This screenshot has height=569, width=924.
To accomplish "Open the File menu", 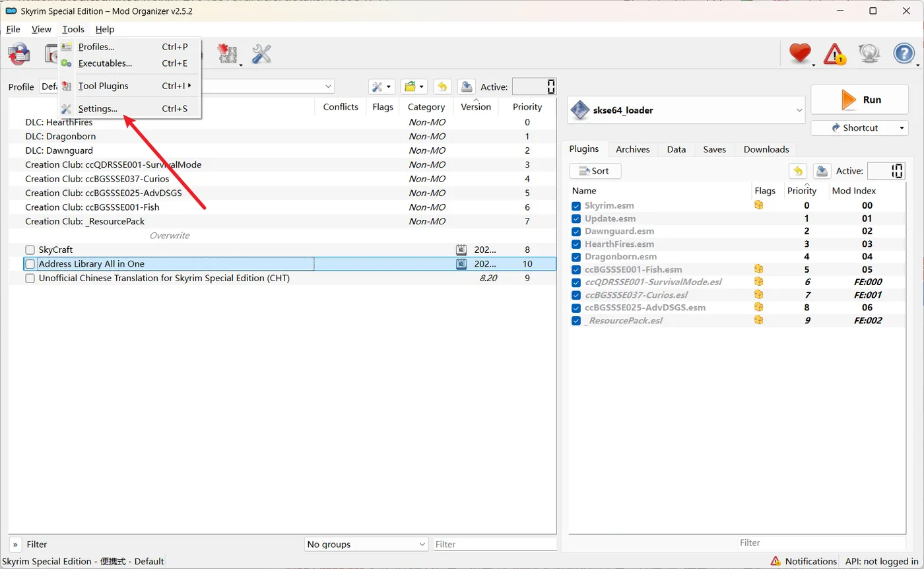I will coord(13,29).
